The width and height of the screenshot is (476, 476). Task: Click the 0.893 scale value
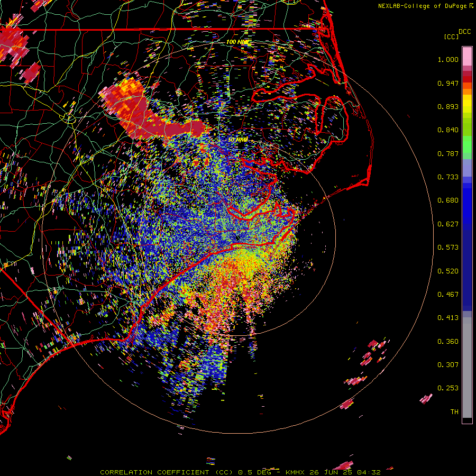(448, 106)
